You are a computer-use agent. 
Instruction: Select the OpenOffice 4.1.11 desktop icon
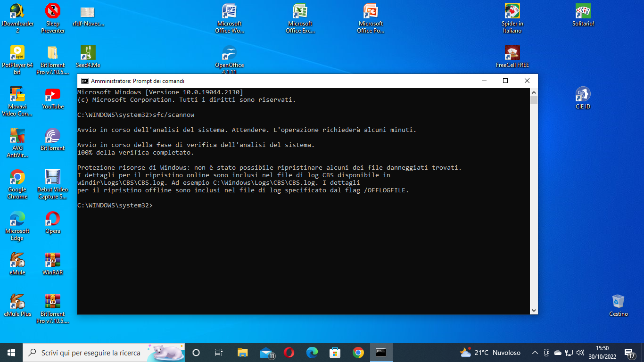229,60
